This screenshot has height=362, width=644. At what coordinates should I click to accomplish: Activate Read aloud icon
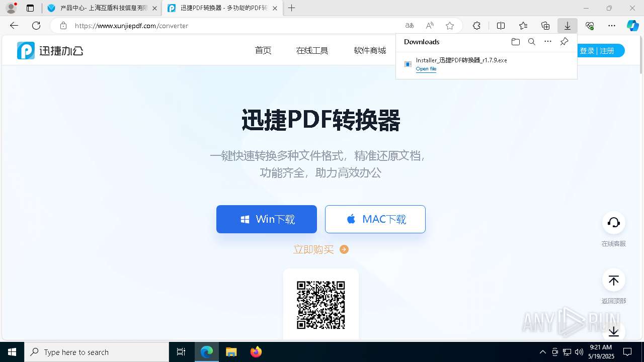(x=430, y=26)
